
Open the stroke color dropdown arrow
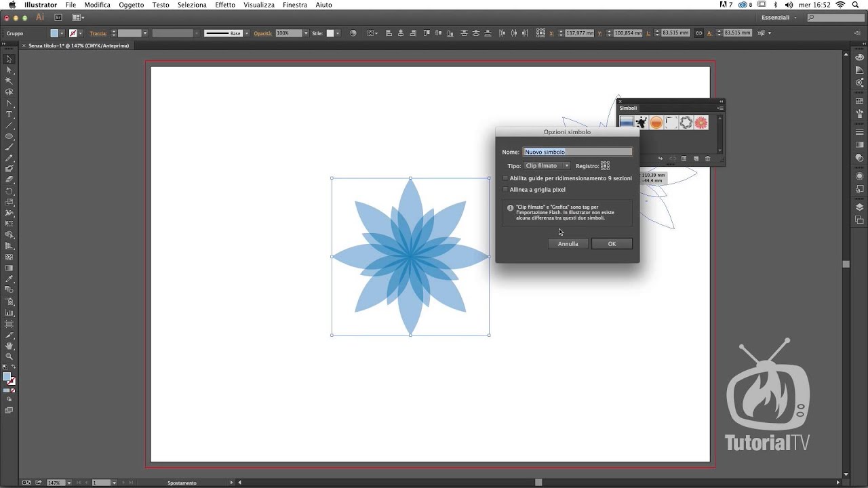coord(81,33)
